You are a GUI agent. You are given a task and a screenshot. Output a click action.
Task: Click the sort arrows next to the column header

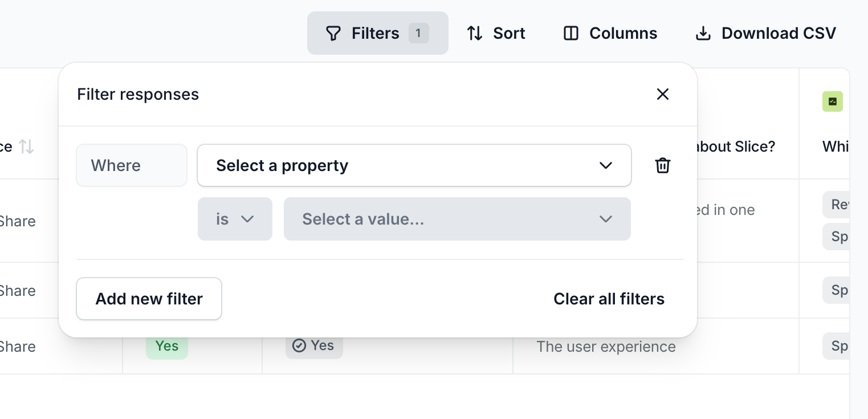point(25,147)
